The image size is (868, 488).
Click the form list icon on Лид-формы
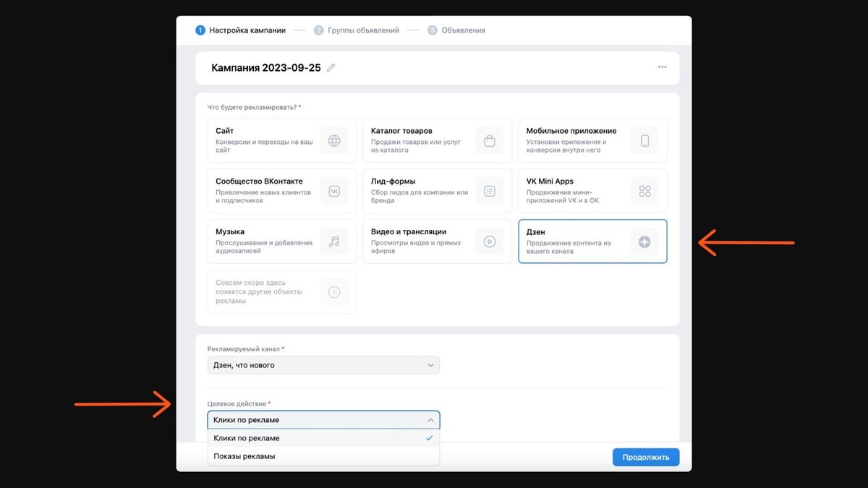[x=490, y=192]
